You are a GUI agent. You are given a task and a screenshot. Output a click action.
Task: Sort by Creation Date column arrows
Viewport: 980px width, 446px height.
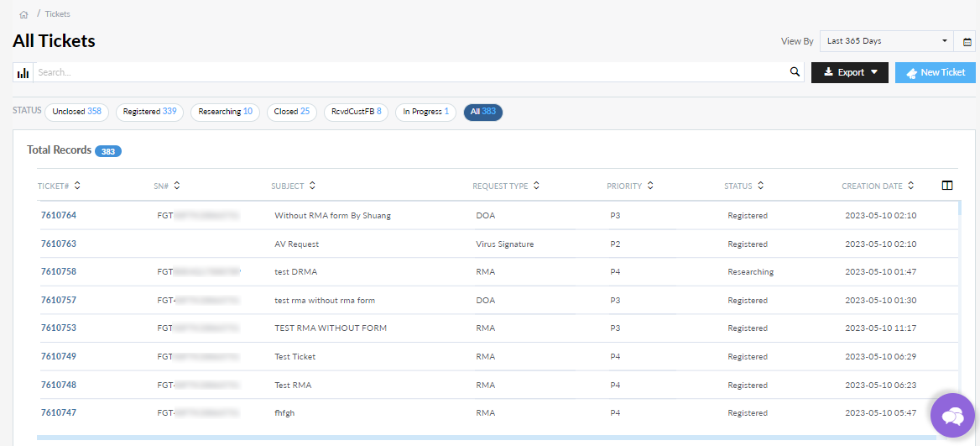click(x=910, y=186)
